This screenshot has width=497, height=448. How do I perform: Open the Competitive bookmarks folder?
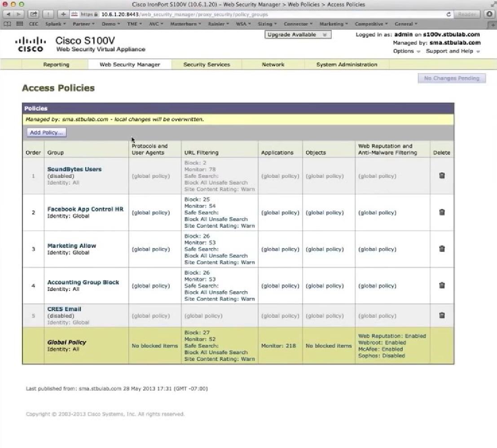coord(371,24)
